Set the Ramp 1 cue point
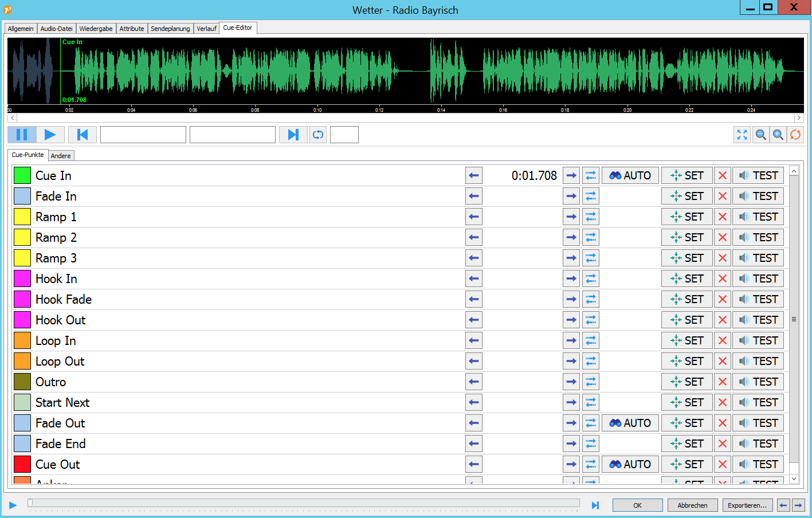 tap(687, 217)
